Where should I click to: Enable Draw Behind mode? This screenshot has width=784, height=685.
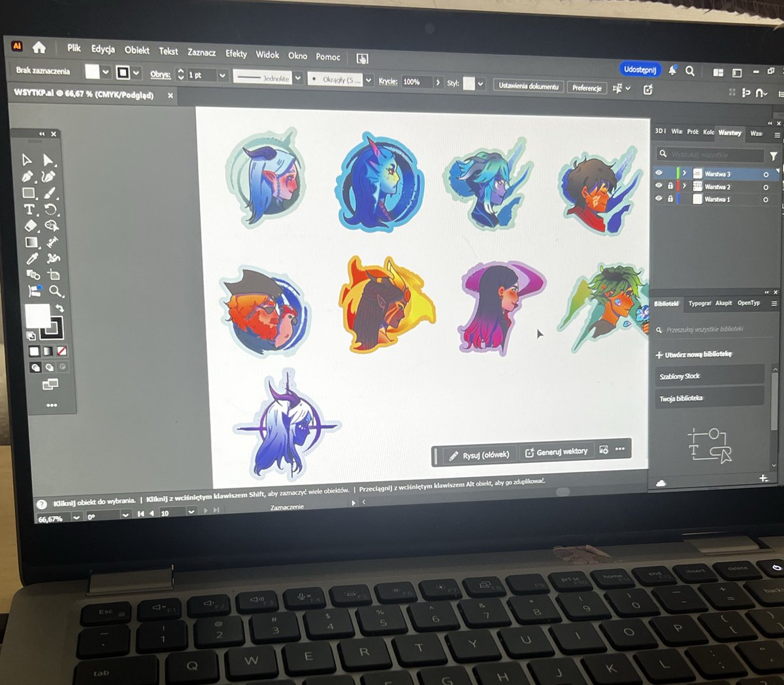pos(48,367)
